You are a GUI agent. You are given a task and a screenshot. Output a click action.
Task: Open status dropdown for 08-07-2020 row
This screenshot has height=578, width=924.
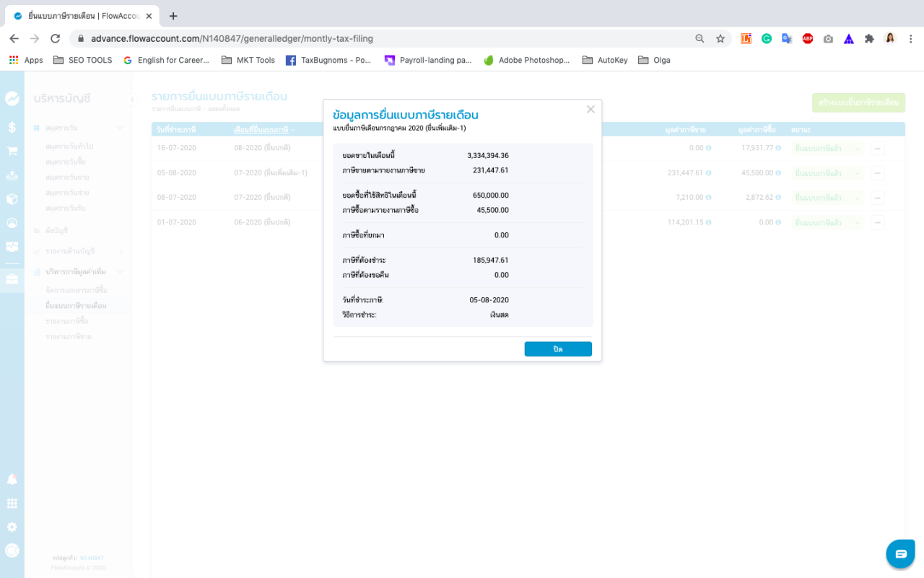pyautogui.click(x=827, y=198)
